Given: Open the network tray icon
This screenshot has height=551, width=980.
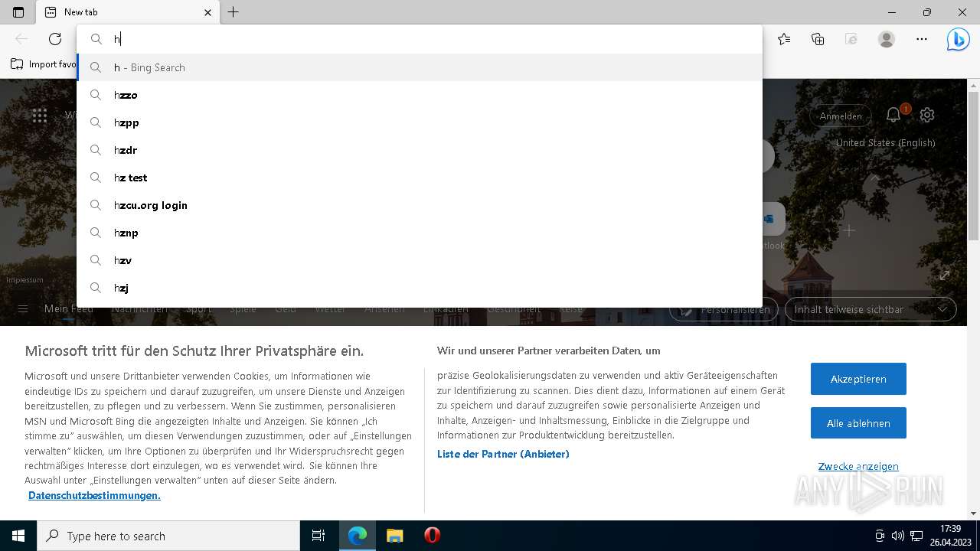Looking at the screenshot, I should (x=916, y=536).
